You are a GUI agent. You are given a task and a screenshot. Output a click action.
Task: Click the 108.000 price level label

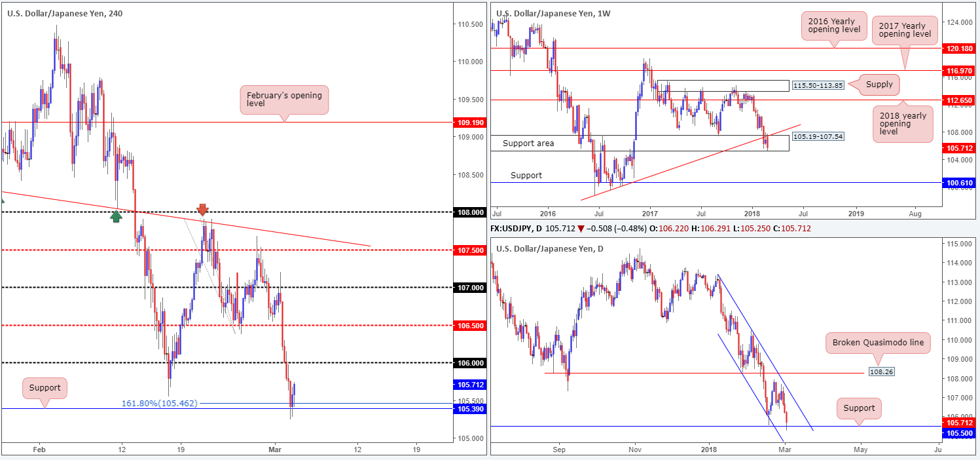click(469, 212)
